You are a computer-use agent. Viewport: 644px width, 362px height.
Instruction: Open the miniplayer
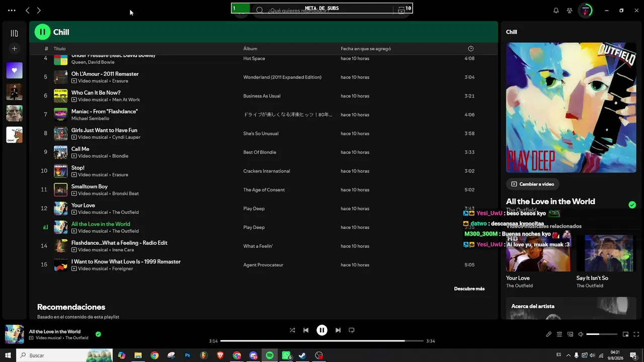(x=626, y=334)
